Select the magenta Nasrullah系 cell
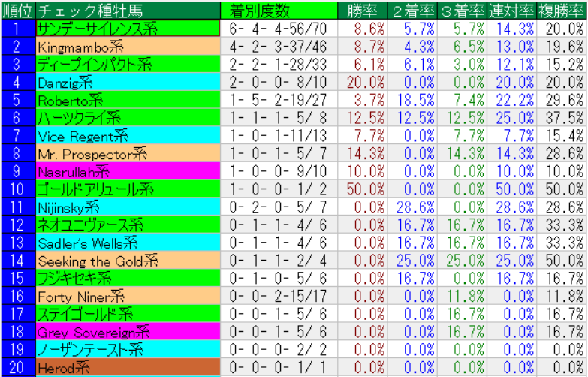The image size is (588, 377). [x=128, y=171]
